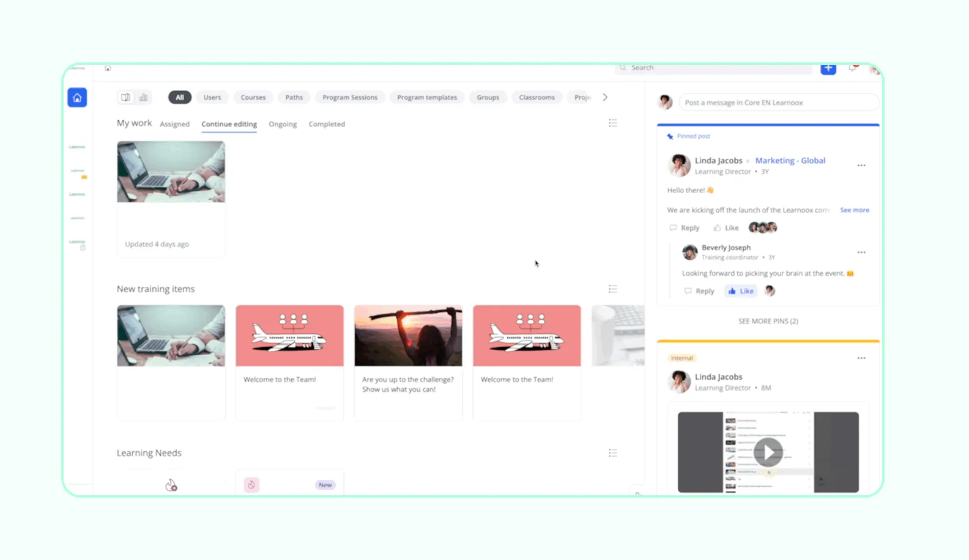
Task: Open the sidebar item with the crown badge
Action: pos(78,173)
